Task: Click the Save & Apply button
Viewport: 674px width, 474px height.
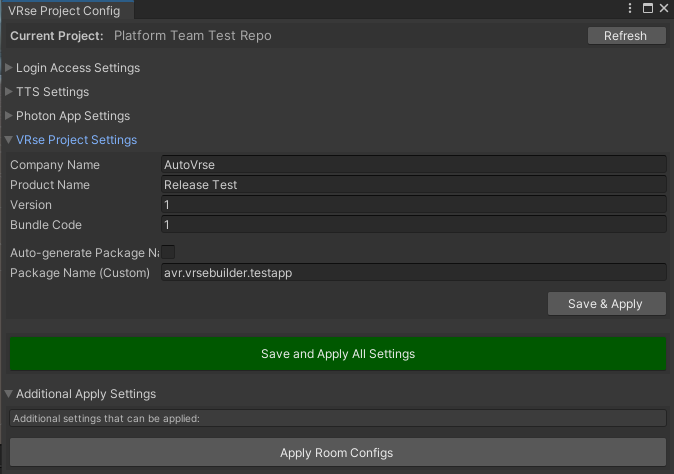Action: [607, 304]
